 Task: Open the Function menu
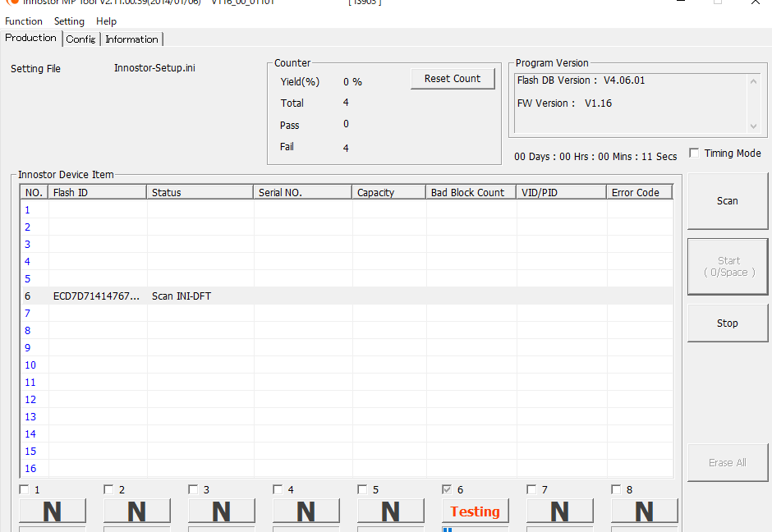(24, 21)
